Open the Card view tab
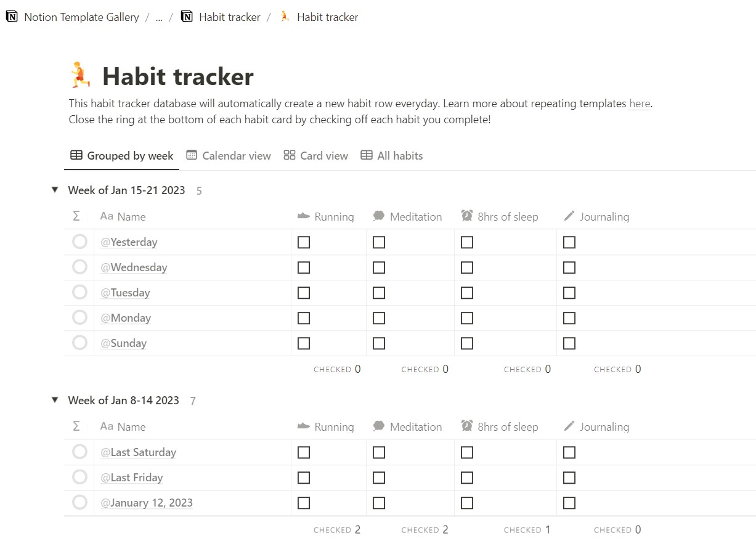The width and height of the screenshot is (756, 546). click(316, 156)
